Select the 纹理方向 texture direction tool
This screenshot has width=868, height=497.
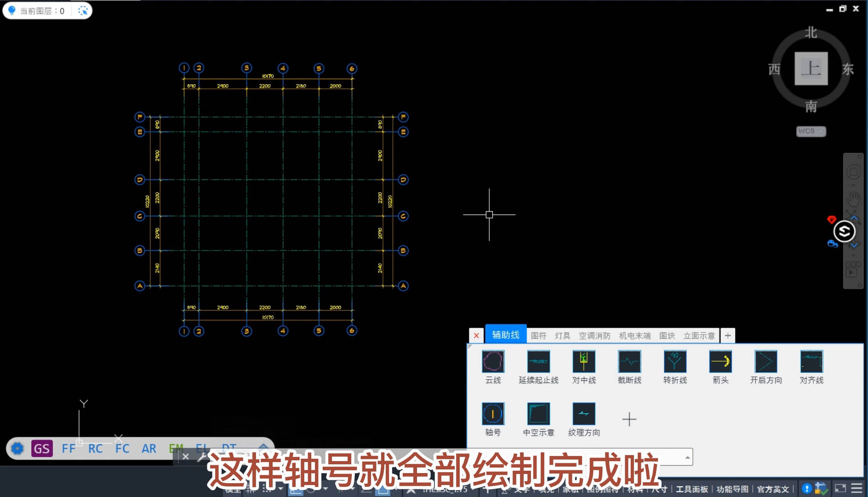click(584, 414)
